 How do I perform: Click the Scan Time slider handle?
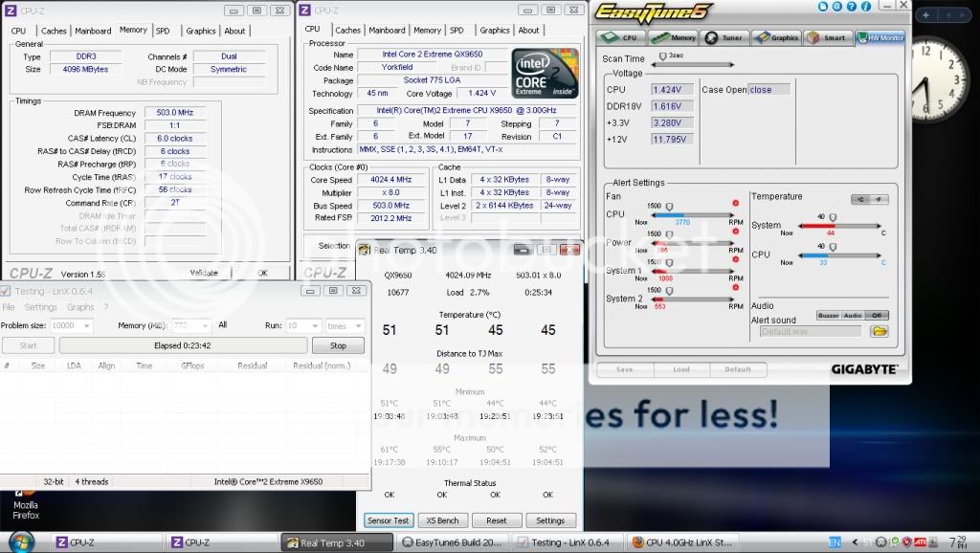pos(663,58)
